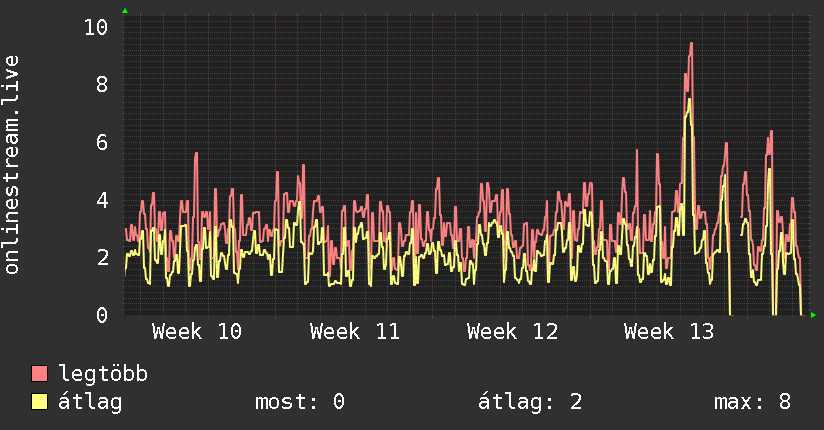Click the legtöbb legend label
This screenshot has height=430, width=824.
click(103, 374)
